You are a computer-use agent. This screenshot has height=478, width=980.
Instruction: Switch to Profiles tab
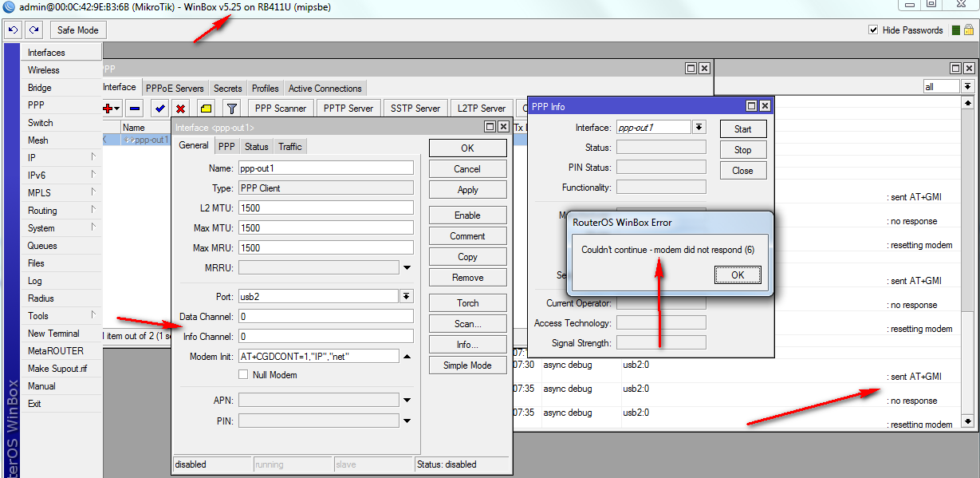[266, 89]
